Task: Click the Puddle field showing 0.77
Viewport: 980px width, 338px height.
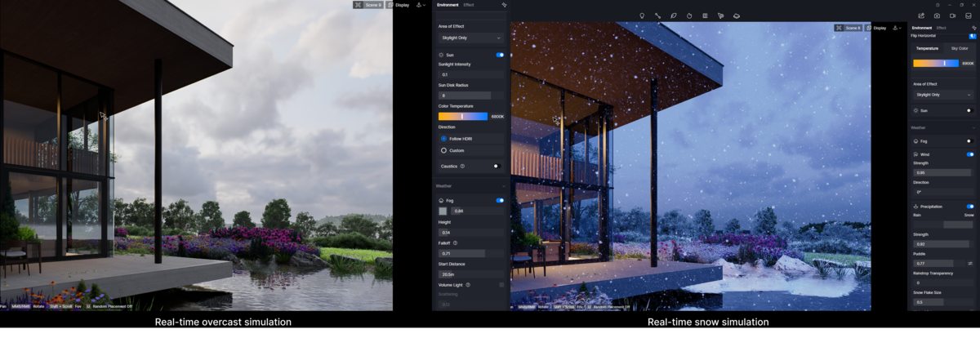Action: (x=939, y=264)
